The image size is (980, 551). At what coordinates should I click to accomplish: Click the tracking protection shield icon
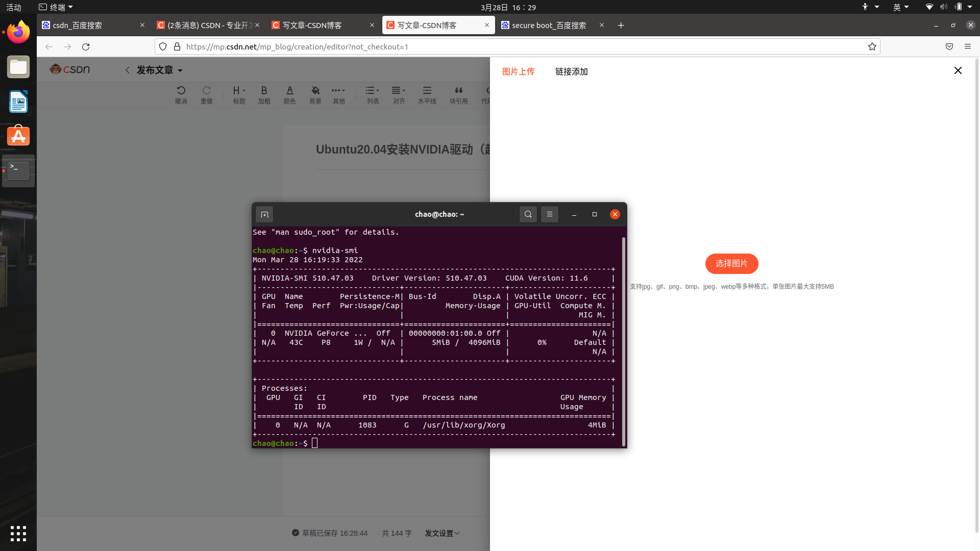162,46
